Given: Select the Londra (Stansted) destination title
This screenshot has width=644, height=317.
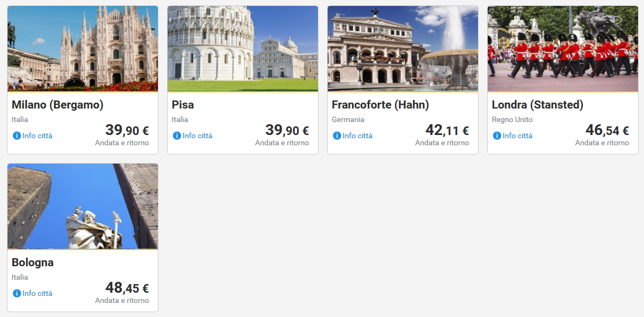Looking at the screenshot, I should [537, 105].
